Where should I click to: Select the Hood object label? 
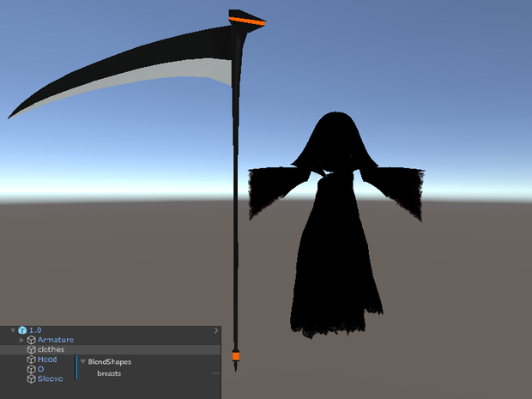47,360
